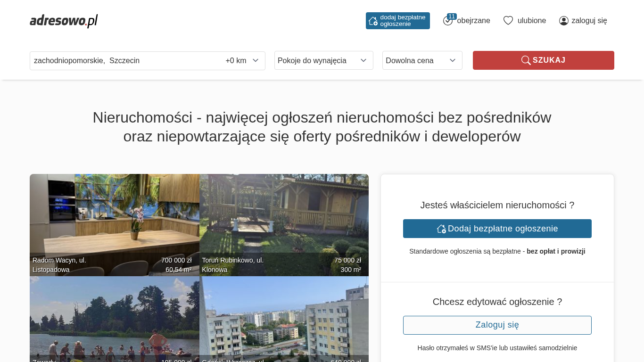Open the Toruń Rubinkowo garden listing photo
644x362 pixels.
284,217
